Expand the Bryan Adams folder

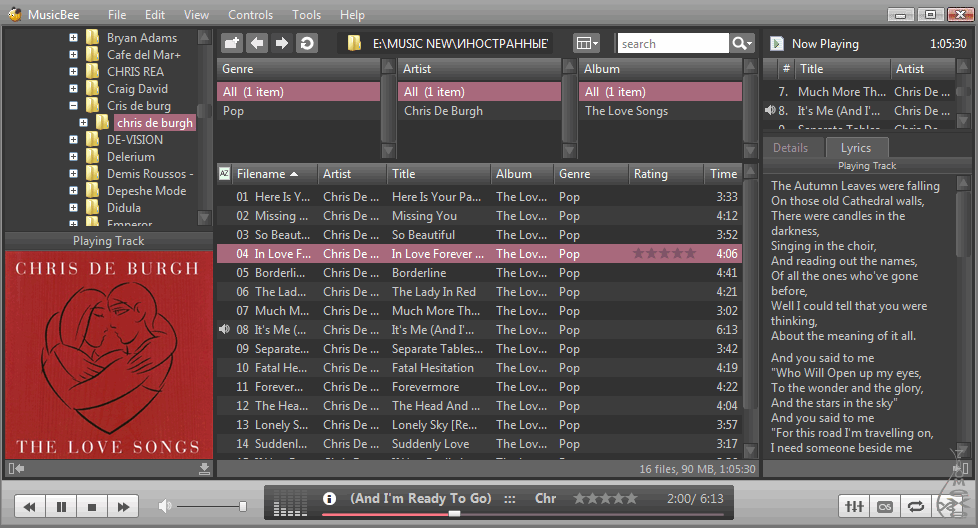[74, 37]
